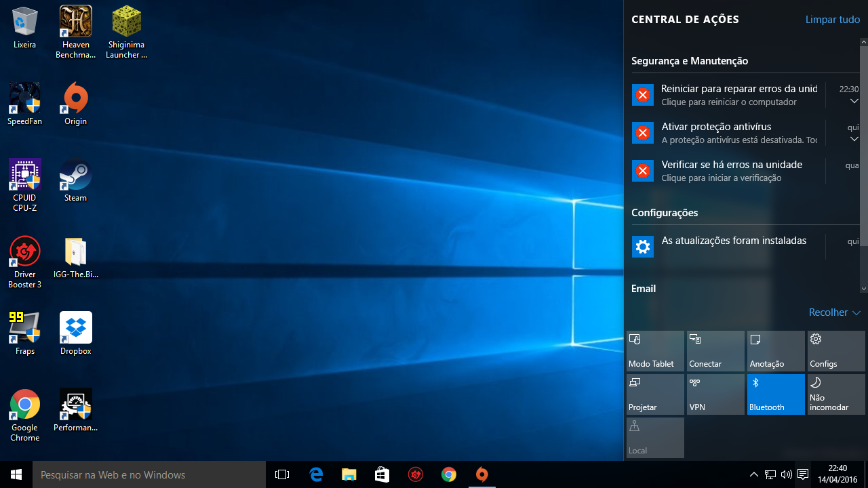868x488 pixels.
Task: Click Limpar tudo to clear notifications
Action: [x=833, y=20]
